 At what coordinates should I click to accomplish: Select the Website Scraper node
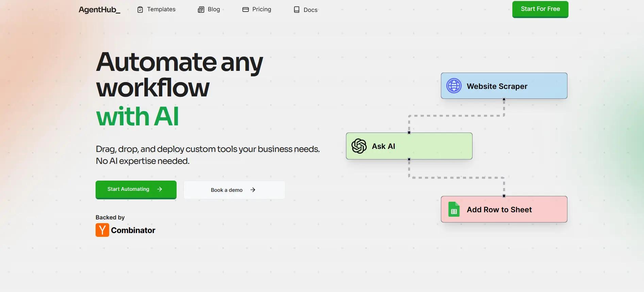pyautogui.click(x=504, y=86)
